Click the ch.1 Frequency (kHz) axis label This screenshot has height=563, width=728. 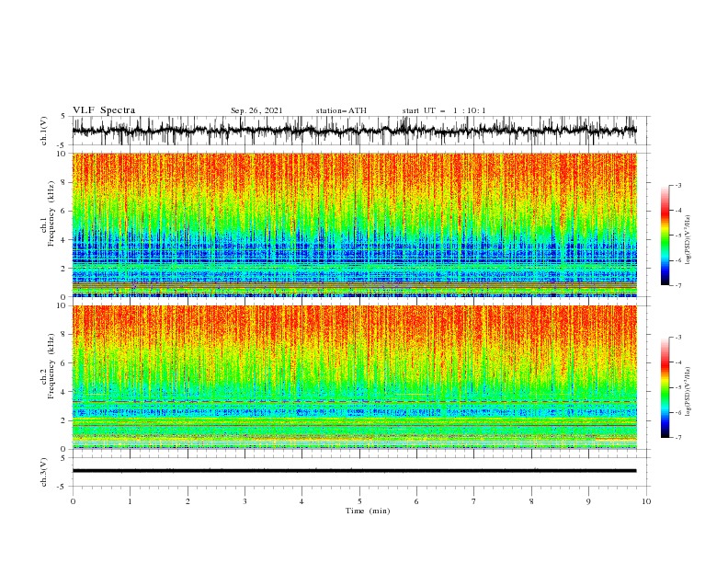[48, 213]
